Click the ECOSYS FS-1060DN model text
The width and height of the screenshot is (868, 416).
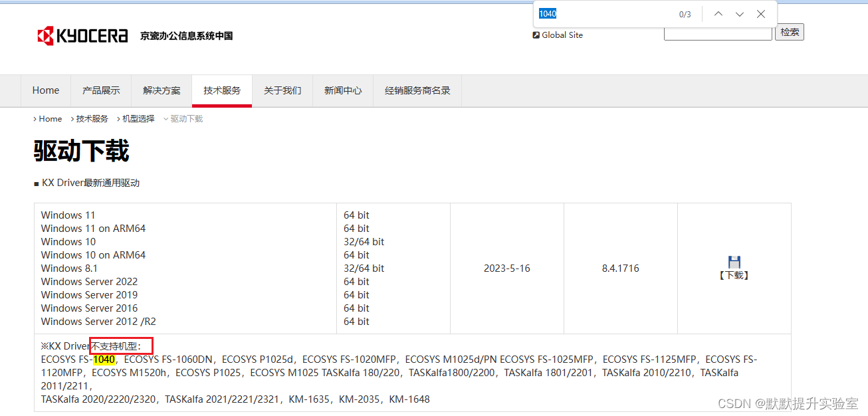[169, 360]
